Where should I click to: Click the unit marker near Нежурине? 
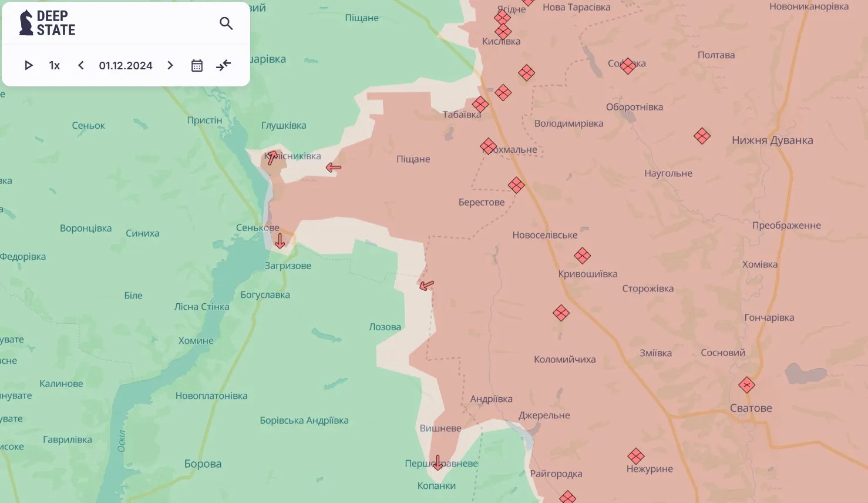point(635,456)
